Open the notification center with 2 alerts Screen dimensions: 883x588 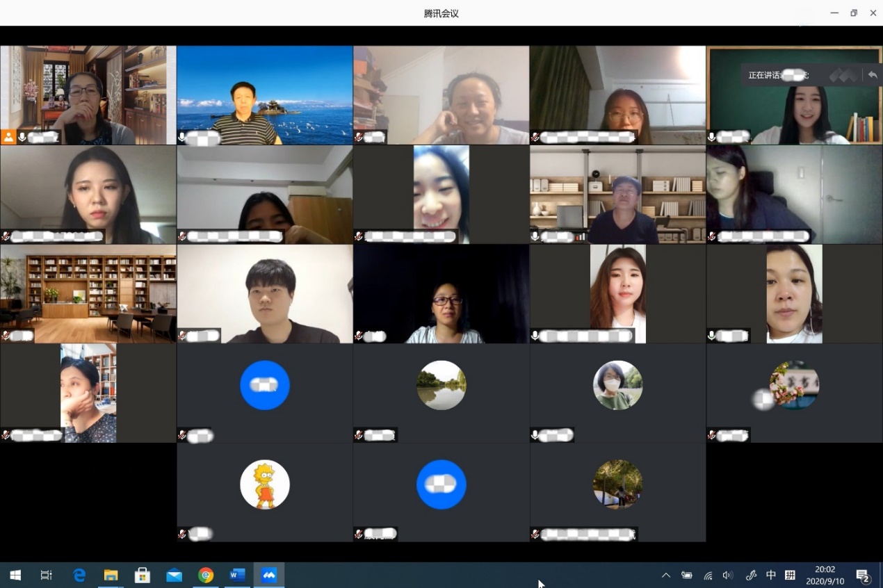click(x=863, y=575)
